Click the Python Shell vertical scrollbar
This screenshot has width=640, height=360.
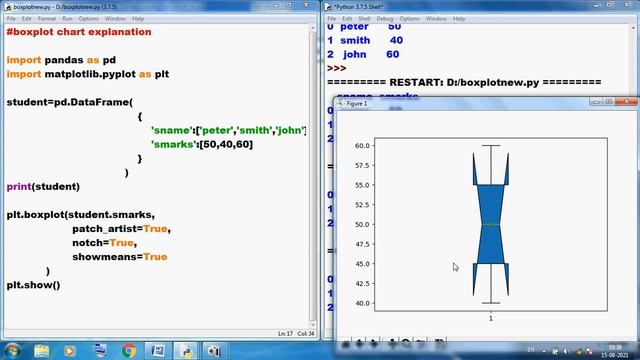point(633,61)
